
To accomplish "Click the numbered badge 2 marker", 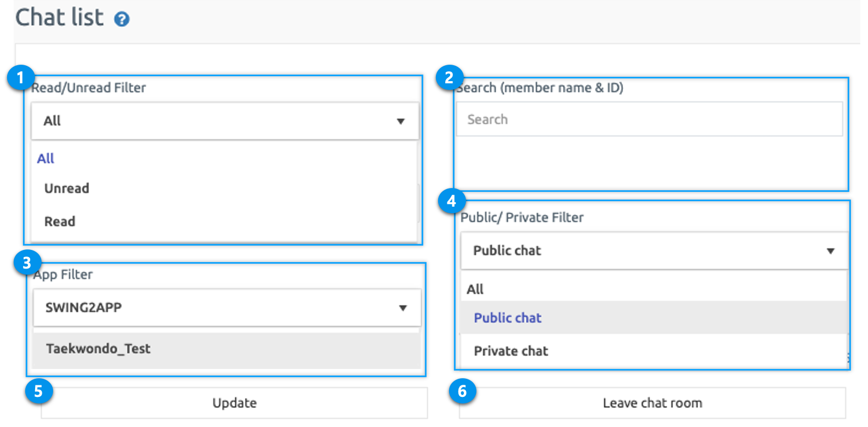I will pos(450,77).
